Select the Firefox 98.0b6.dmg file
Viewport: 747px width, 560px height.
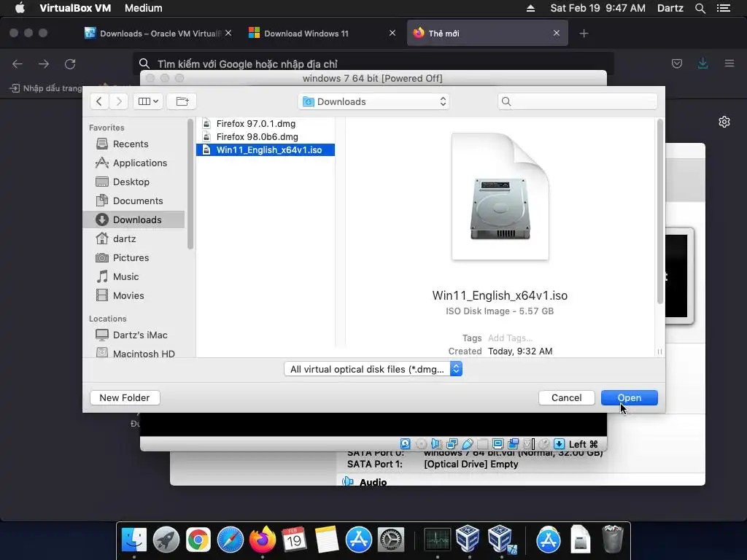[x=266, y=136]
